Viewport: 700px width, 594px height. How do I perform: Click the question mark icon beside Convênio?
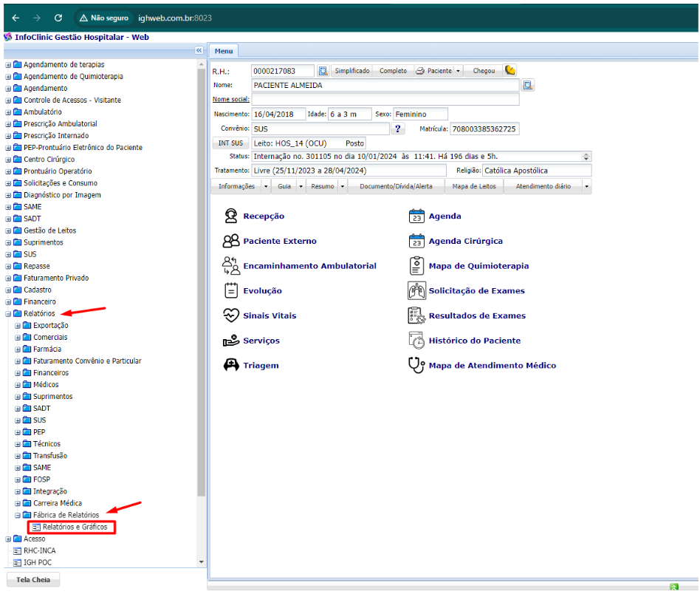(397, 129)
